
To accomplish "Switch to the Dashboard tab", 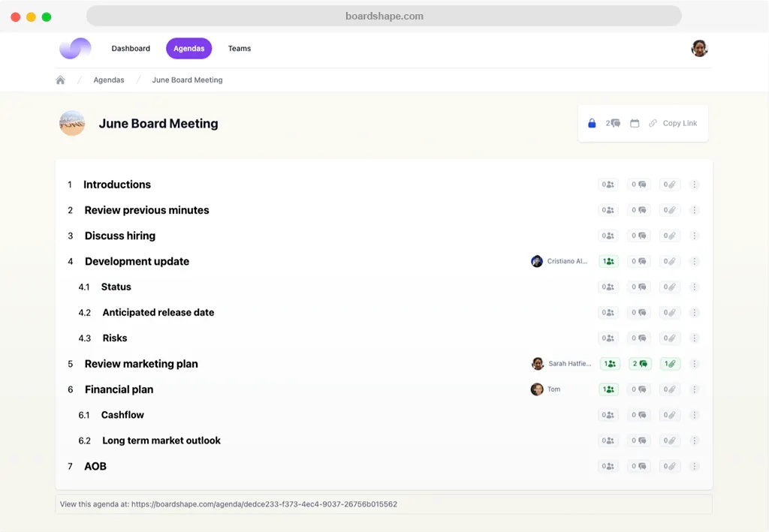I will (x=131, y=48).
